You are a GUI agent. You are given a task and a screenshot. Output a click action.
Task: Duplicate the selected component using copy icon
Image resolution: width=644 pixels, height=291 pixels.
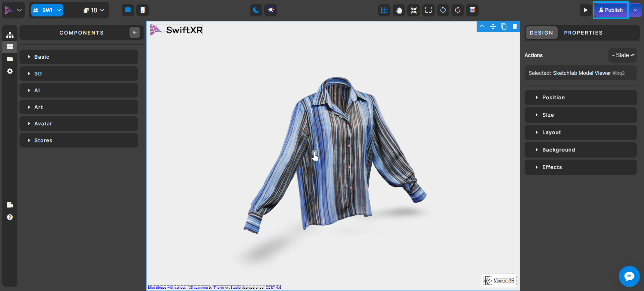click(x=504, y=26)
